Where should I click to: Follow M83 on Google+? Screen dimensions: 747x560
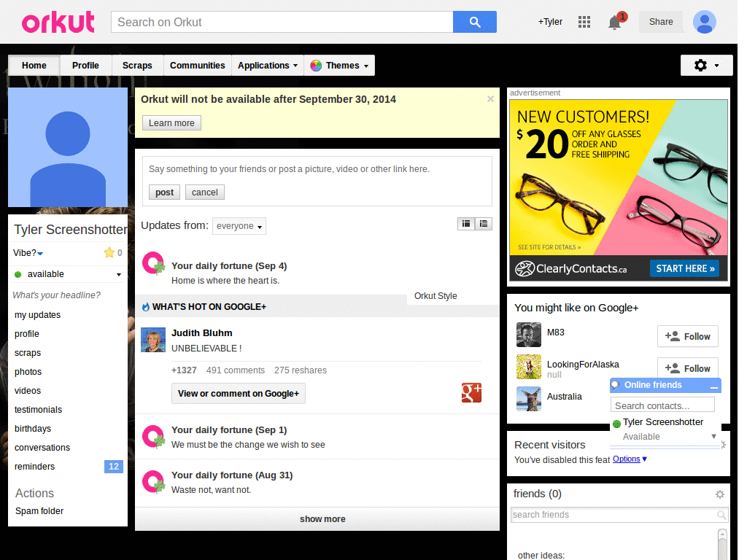[x=687, y=337]
